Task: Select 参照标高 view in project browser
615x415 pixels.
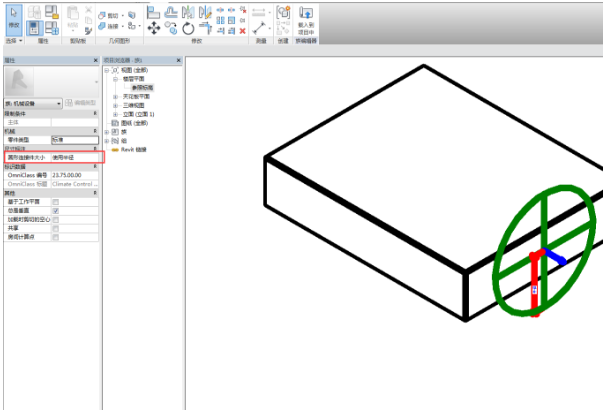Action: (145, 88)
